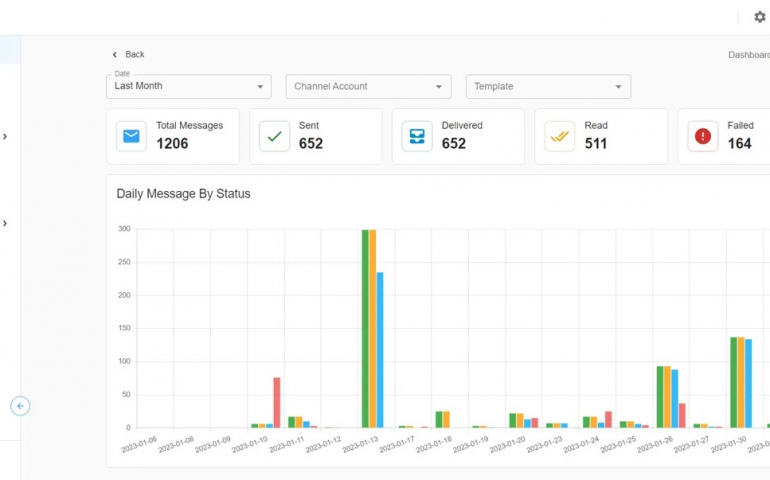Click the blue bar on 2023-01-30

[748, 383]
